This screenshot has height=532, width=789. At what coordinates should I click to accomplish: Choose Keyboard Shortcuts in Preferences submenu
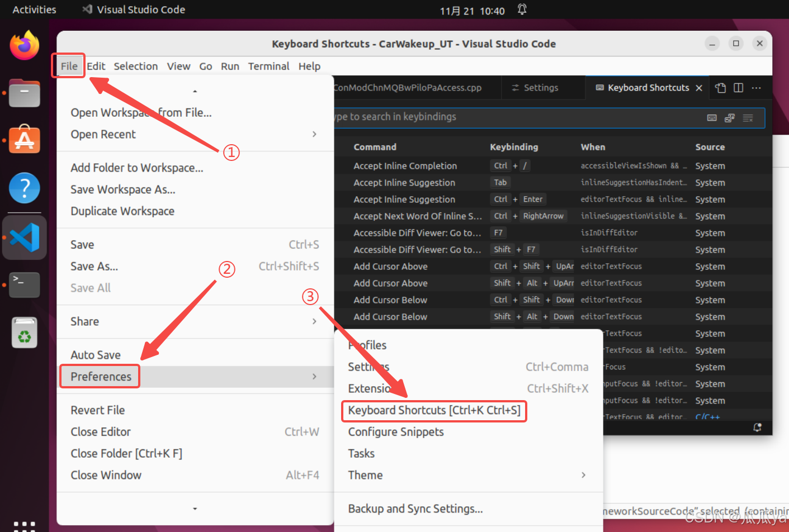coord(434,410)
